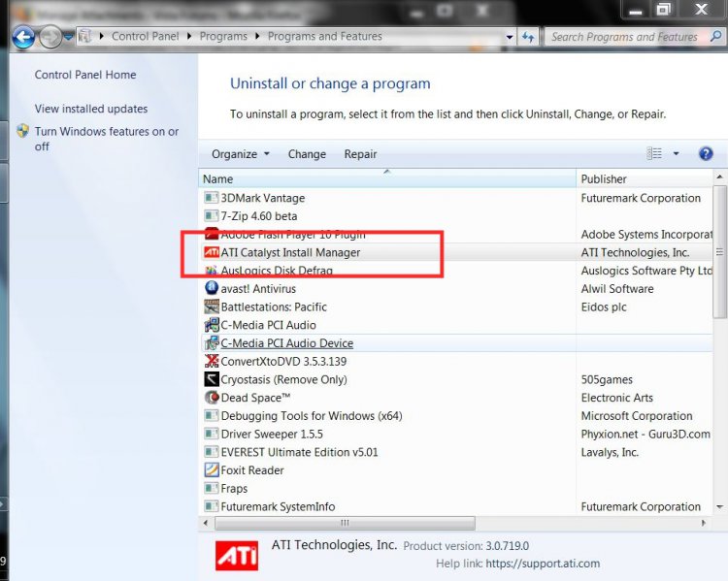Click Phyxion.net - Guru3D.com publisher cell
The image size is (728, 581).
pyautogui.click(x=645, y=434)
